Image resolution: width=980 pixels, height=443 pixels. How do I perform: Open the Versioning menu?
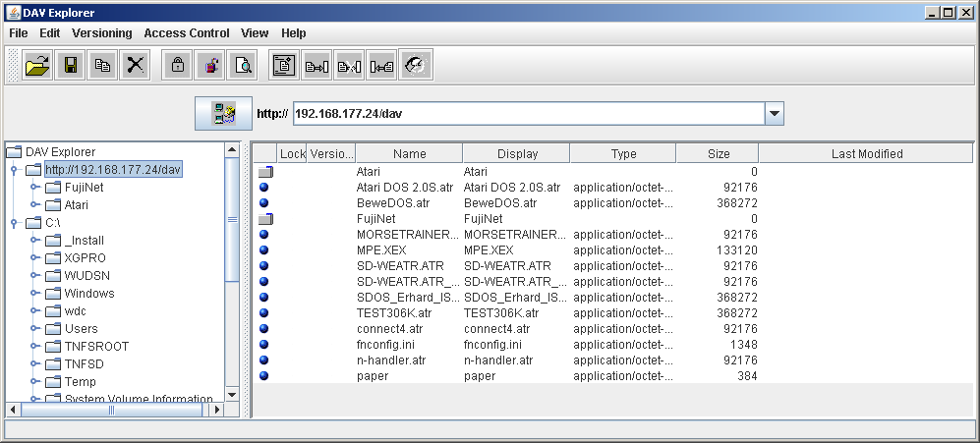(101, 33)
